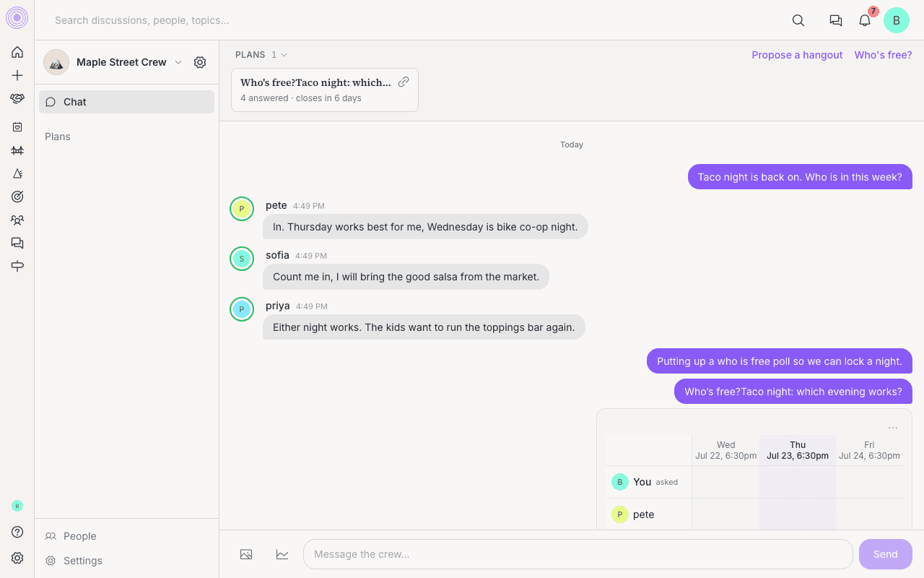The height and width of the screenshot is (578, 924).
Task: Open the home icon in left sidebar
Action: click(x=17, y=52)
